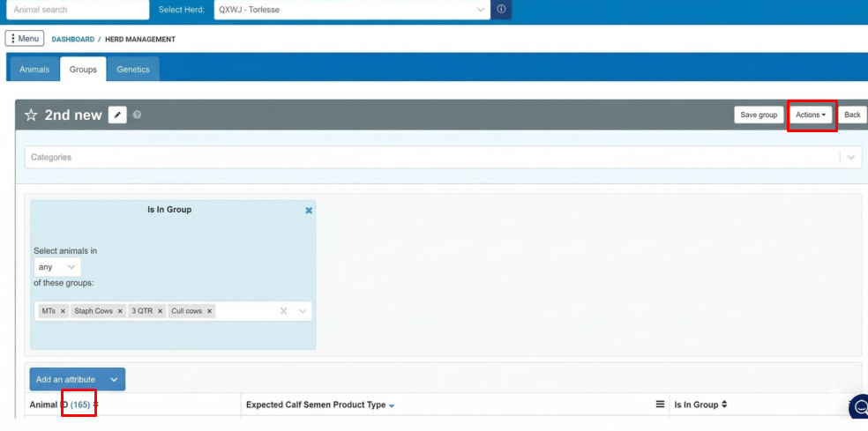
Task: Click in the Animal search field
Action: (x=77, y=10)
